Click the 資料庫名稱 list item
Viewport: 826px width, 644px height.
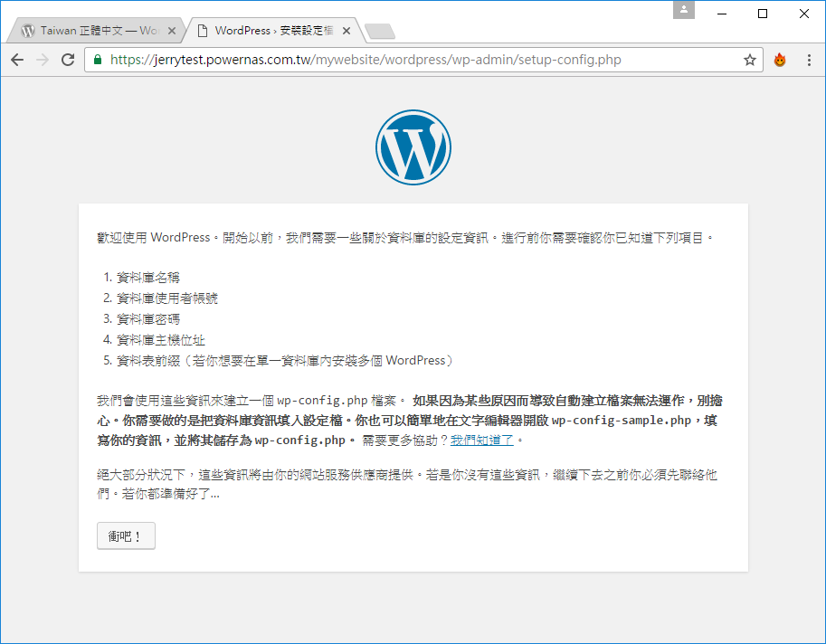pos(148,278)
